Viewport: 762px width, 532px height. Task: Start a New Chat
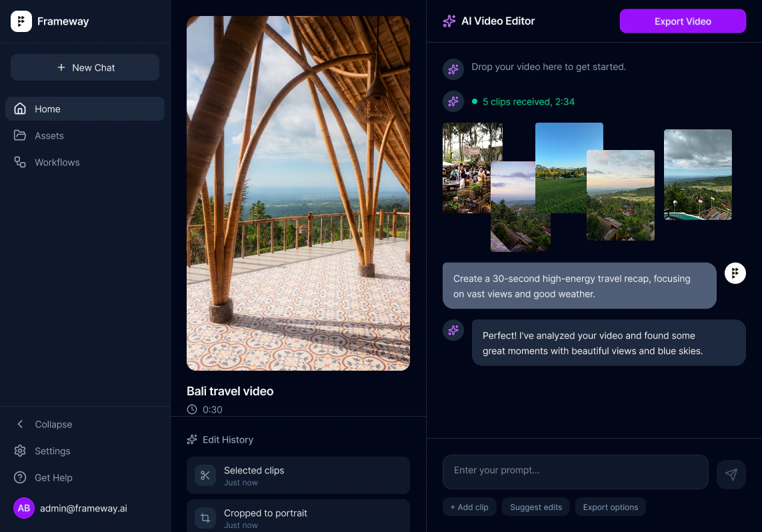pos(85,67)
